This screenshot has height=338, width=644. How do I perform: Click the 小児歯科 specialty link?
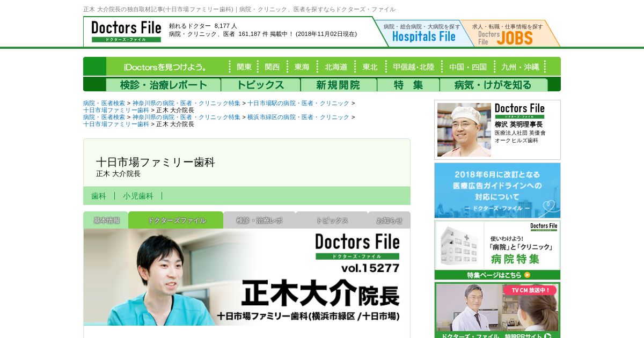pos(138,196)
